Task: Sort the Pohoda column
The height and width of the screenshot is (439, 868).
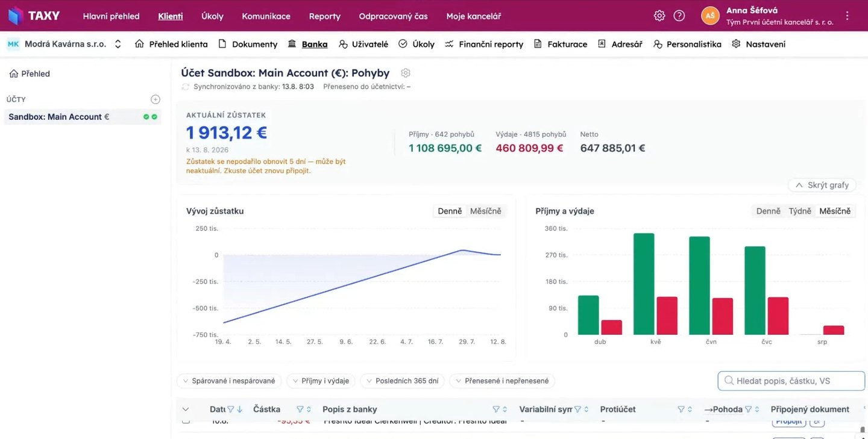Action: pyautogui.click(x=756, y=409)
